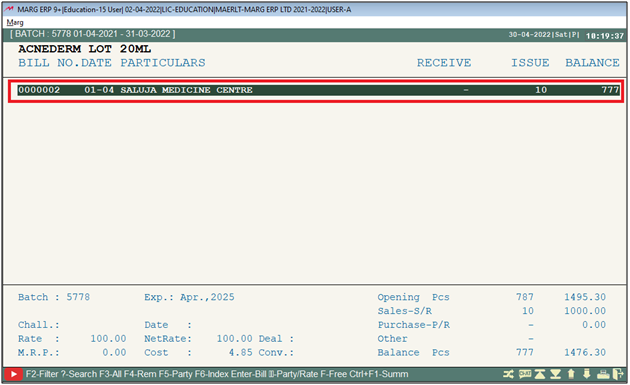Click the ACNEDERM LOT 20ML item title
630x385 pixels.
[84, 49]
